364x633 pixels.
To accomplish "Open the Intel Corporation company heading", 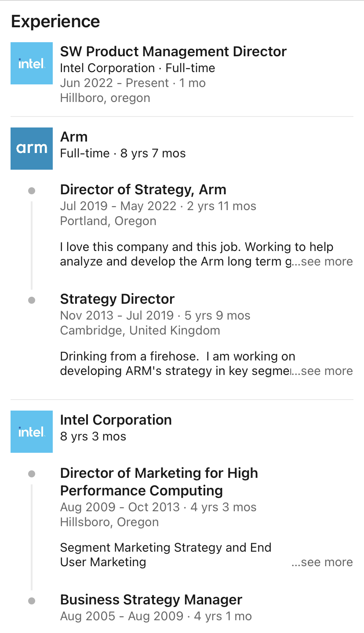I will (x=116, y=420).
